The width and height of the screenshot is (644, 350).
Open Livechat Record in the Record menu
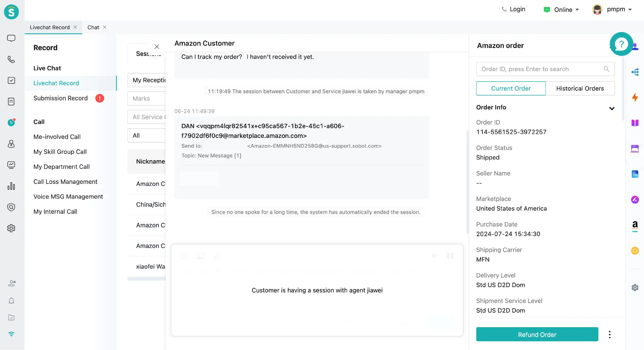(71, 83)
